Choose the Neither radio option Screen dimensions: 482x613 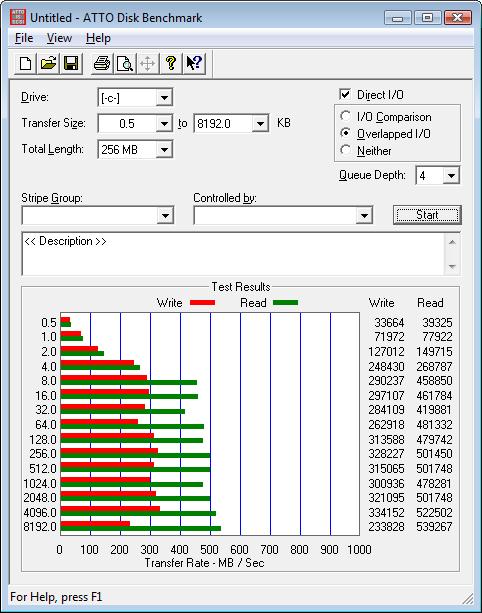coord(345,150)
